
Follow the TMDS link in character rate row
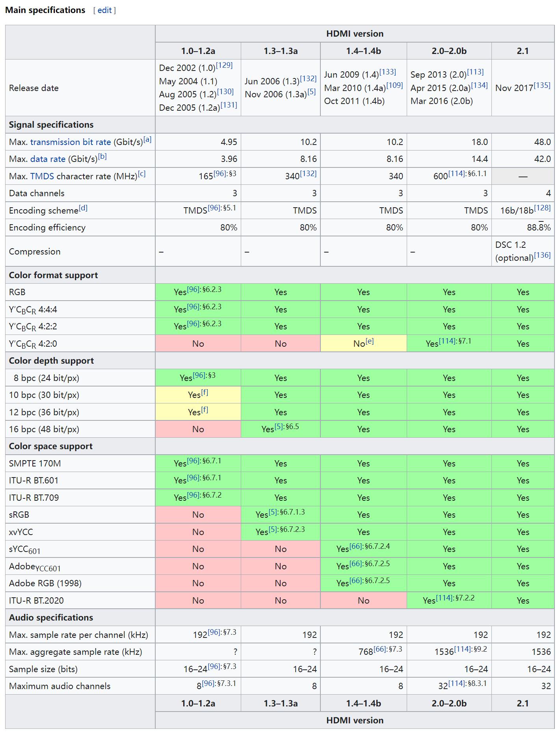pyautogui.click(x=42, y=176)
